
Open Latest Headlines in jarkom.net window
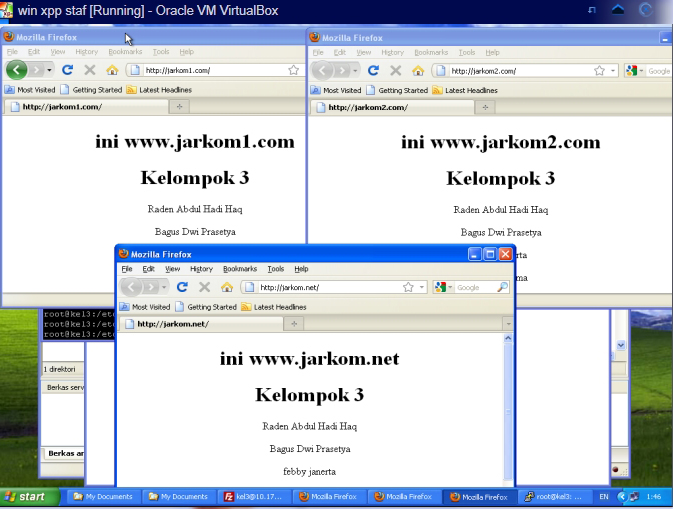(274, 307)
